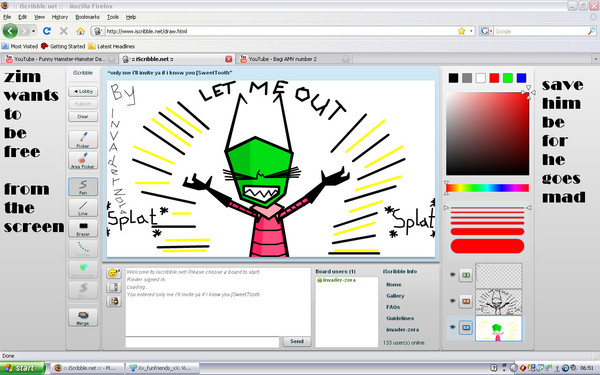Image resolution: width=600 pixels, height=375 pixels.
Task: Toggle visibility eye of the bottom color layer
Action: [x=453, y=327]
